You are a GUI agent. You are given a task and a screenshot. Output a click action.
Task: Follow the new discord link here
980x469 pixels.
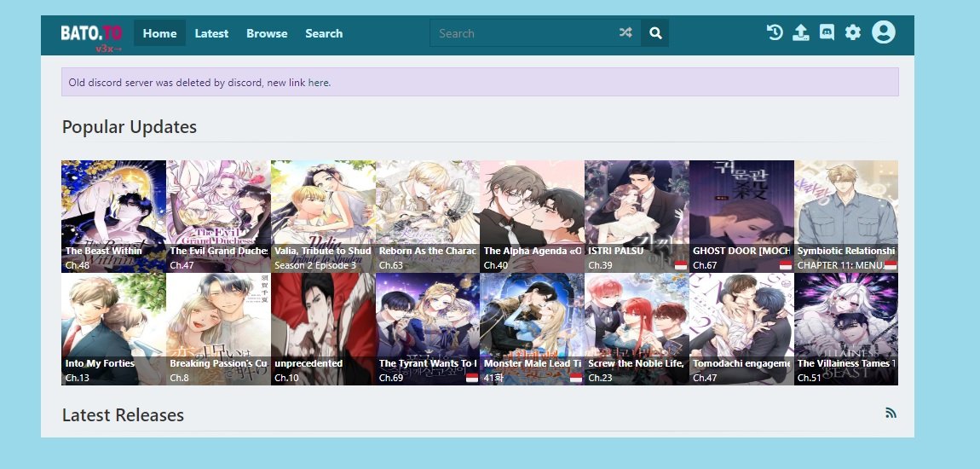tap(319, 83)
